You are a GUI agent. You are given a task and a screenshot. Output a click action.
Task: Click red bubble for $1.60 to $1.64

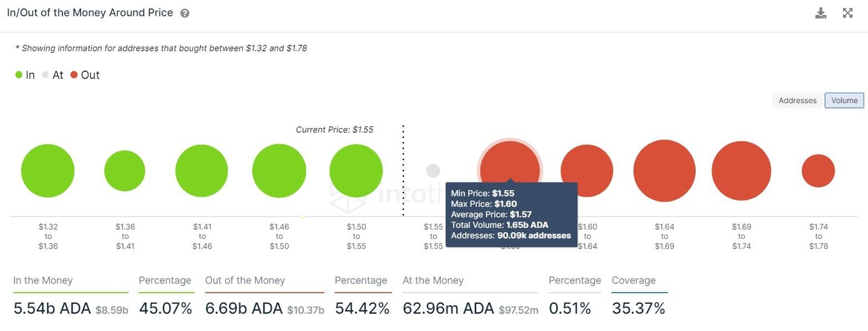tap(588, 164)
